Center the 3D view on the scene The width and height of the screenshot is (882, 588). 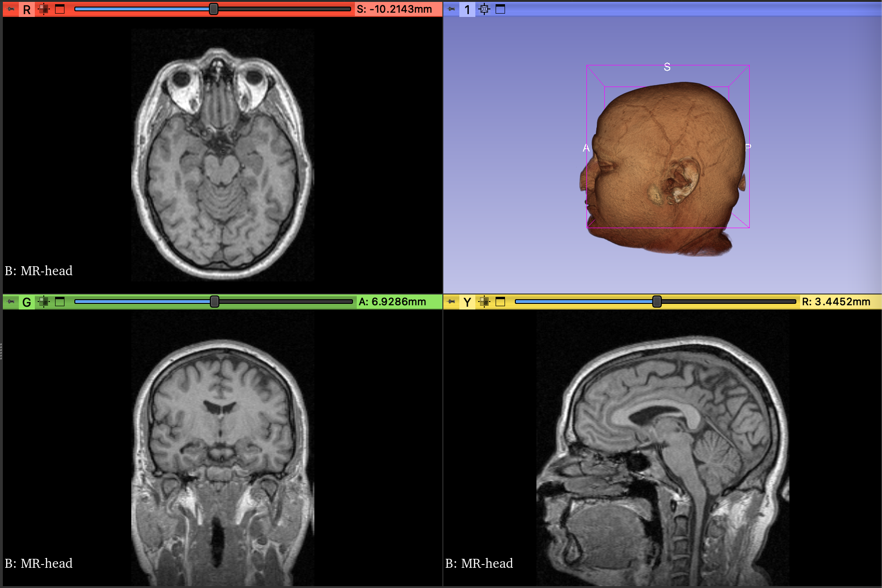pyautogui.click(x=484, y=9)
